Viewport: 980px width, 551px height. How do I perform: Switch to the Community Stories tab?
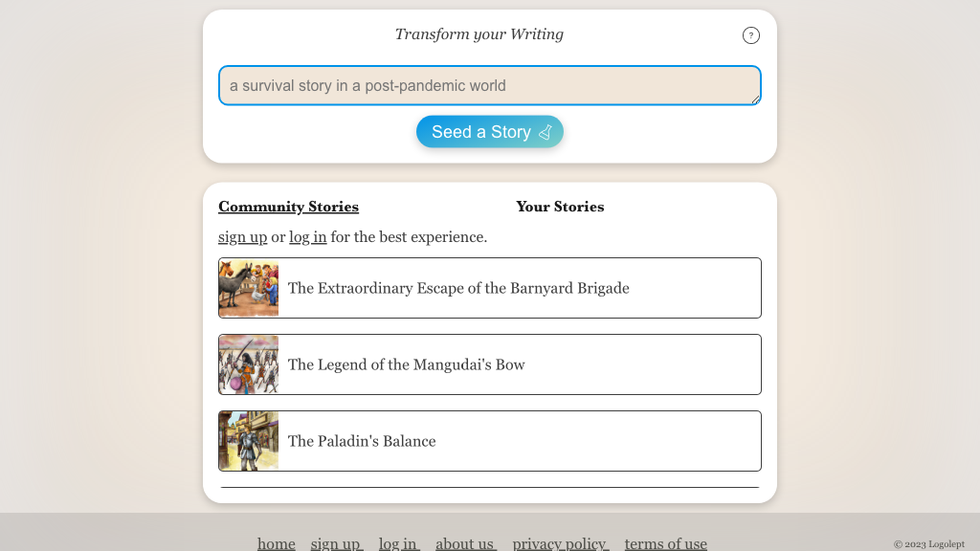(x=288, y=207)
